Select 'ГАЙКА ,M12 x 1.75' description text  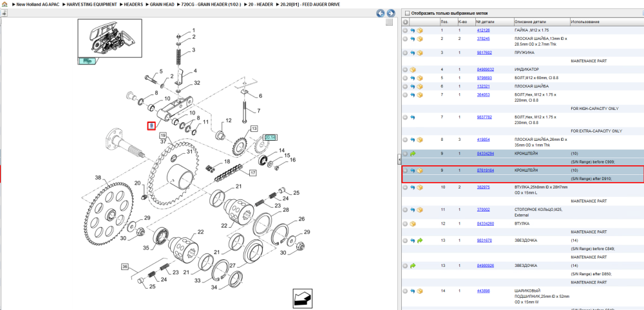[x=531, y=30]
